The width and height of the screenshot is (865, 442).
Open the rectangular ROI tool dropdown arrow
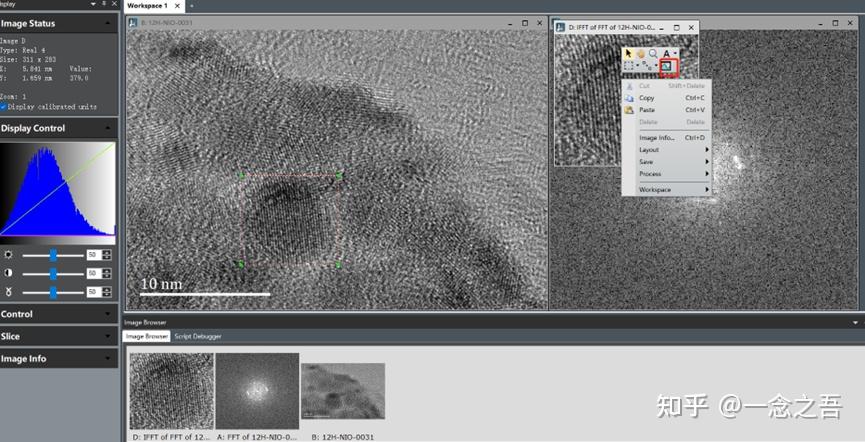(638, 65)
